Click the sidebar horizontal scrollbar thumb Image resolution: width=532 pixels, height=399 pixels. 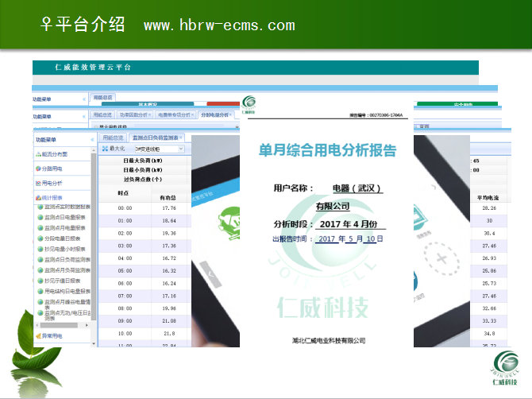tap(59, 325)
